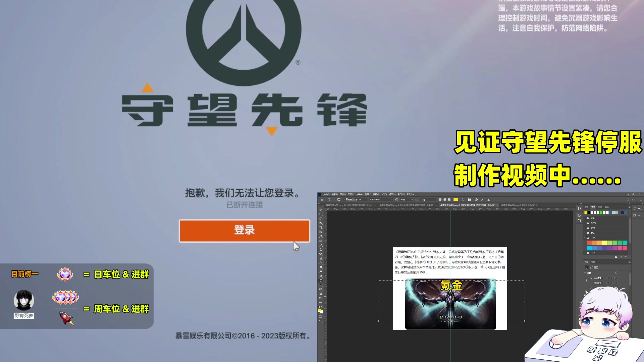Switch to the 渐变 Gradients panel tab
644x362 pixels.
pyautogui.click(x=600, y=207)
